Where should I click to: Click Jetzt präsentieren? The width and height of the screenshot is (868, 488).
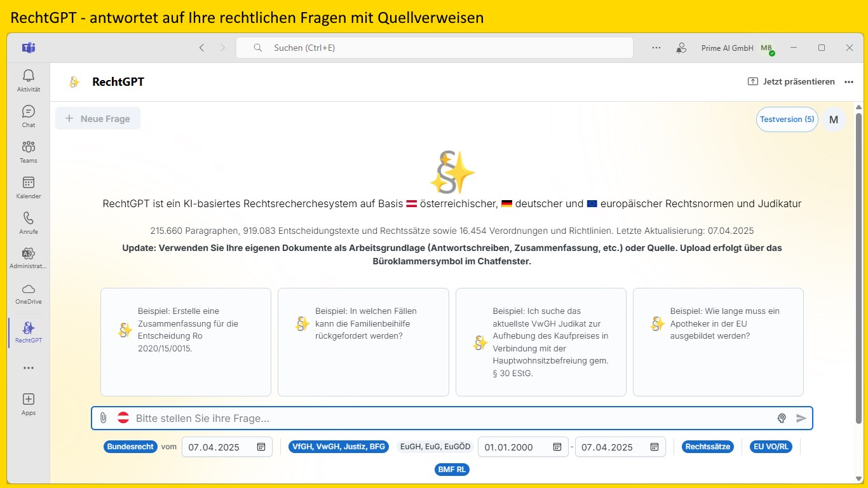click(792, 81)
